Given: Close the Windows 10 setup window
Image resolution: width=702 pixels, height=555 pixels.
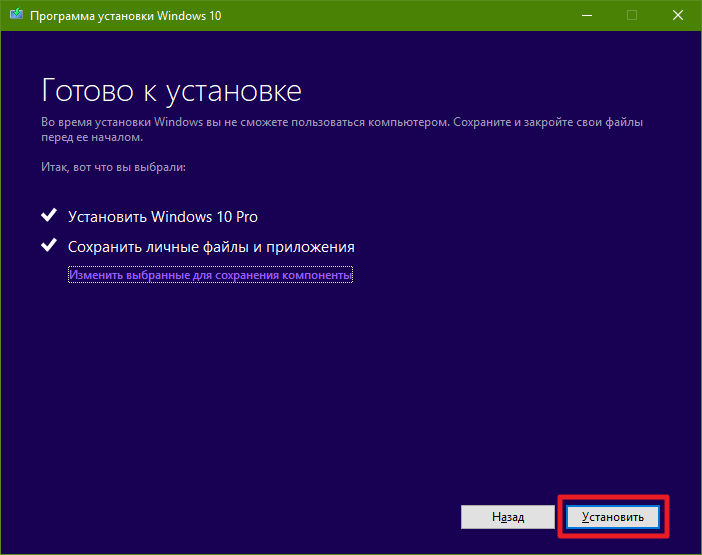Looking at the screenshot, I should click(678, 16).
